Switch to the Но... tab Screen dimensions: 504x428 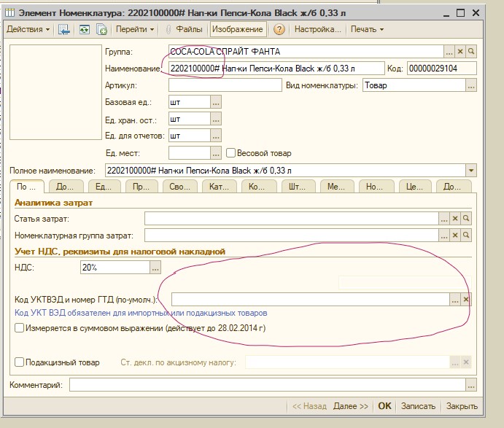point(375,187)
